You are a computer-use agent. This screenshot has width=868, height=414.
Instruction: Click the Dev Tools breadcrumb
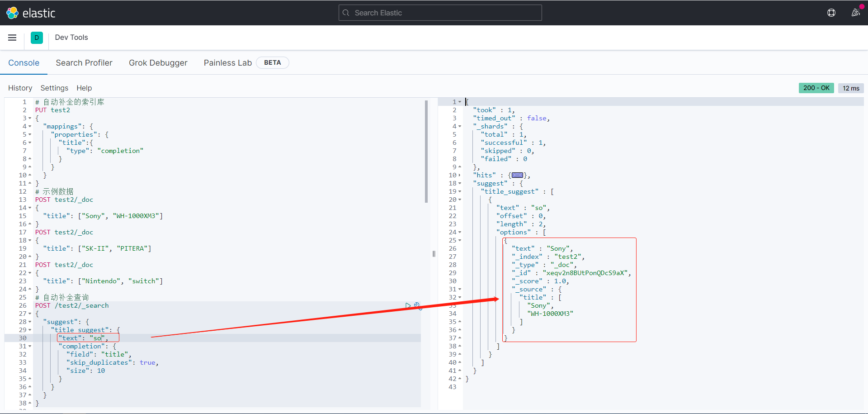click(71, 38)
